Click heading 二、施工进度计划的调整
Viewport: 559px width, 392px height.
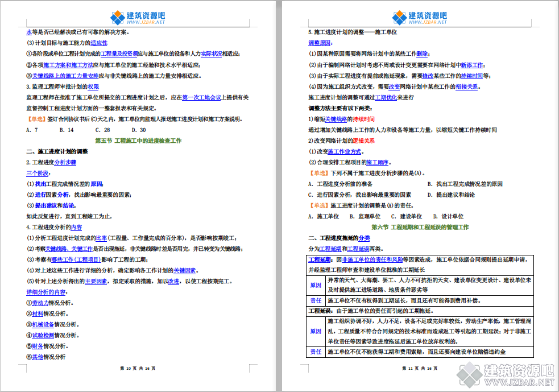tap(57, 151)
